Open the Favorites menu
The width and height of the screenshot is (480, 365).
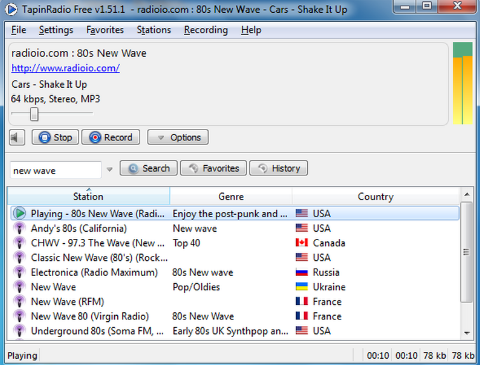coord(105,30)
